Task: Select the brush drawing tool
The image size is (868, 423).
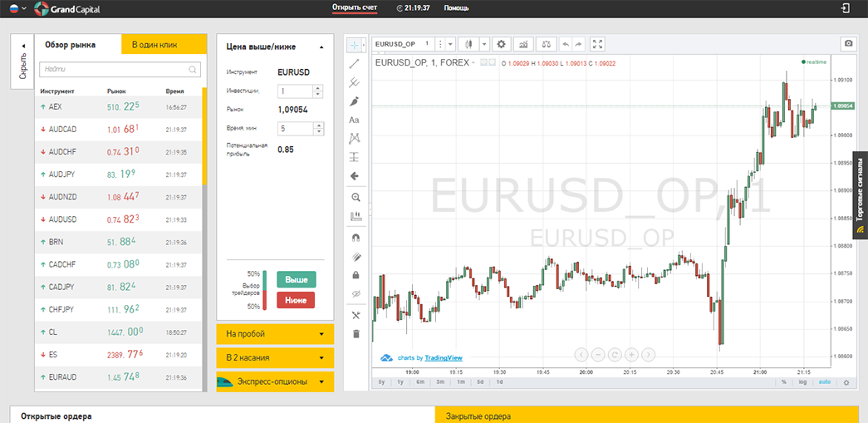Action: pyautogui.click(x=355, y=101)
